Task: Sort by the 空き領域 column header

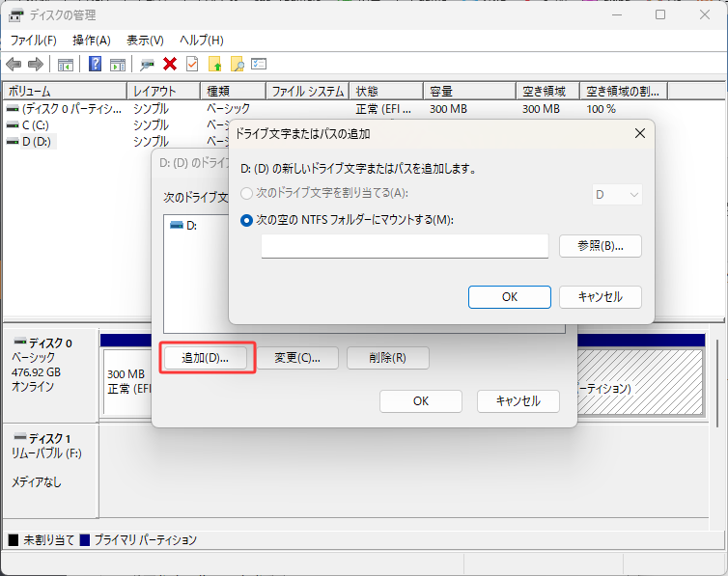Action: click(x=547, y=92)
